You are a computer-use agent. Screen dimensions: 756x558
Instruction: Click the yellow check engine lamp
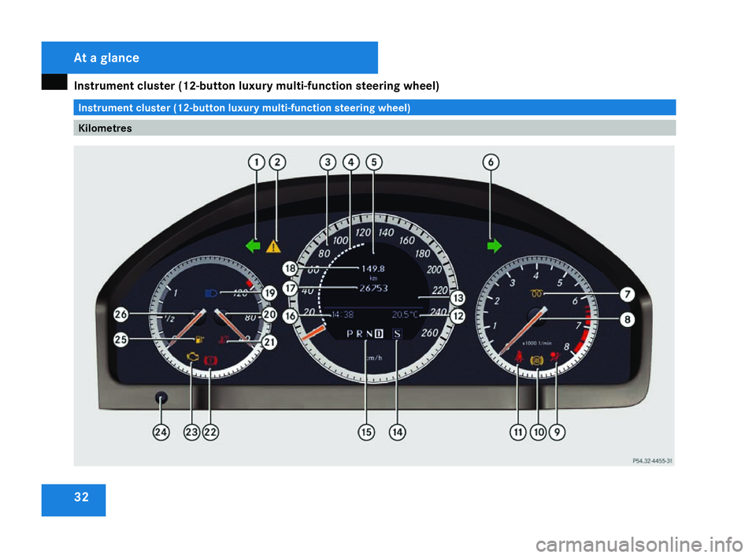(192, 357)
